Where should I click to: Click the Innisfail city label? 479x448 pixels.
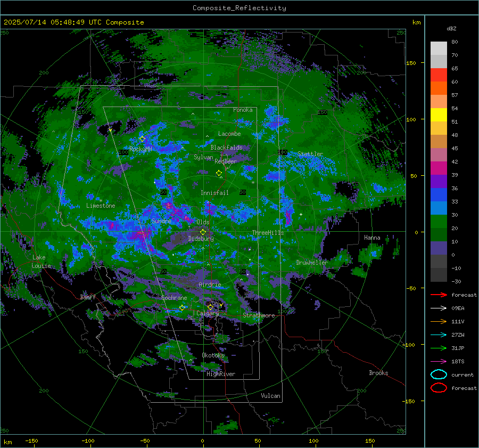[x=214, y=193]
